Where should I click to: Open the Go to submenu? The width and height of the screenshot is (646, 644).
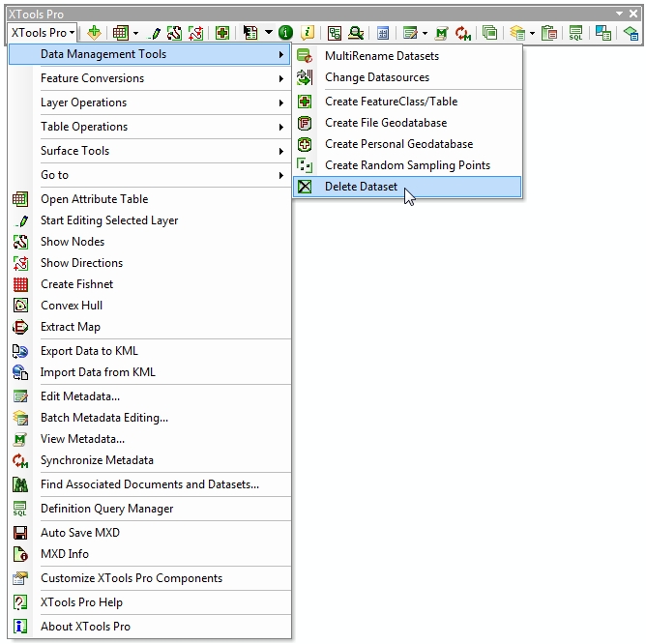point(150,175)
